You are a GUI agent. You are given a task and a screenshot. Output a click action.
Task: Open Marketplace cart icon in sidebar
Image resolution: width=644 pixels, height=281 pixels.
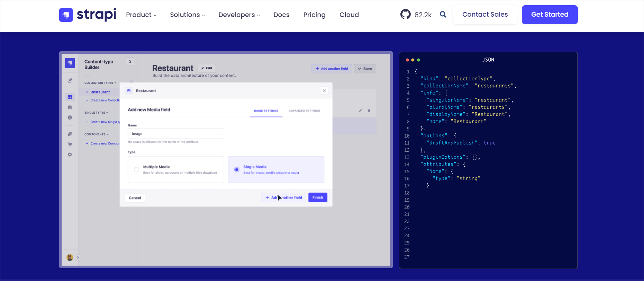pos(70,144)
